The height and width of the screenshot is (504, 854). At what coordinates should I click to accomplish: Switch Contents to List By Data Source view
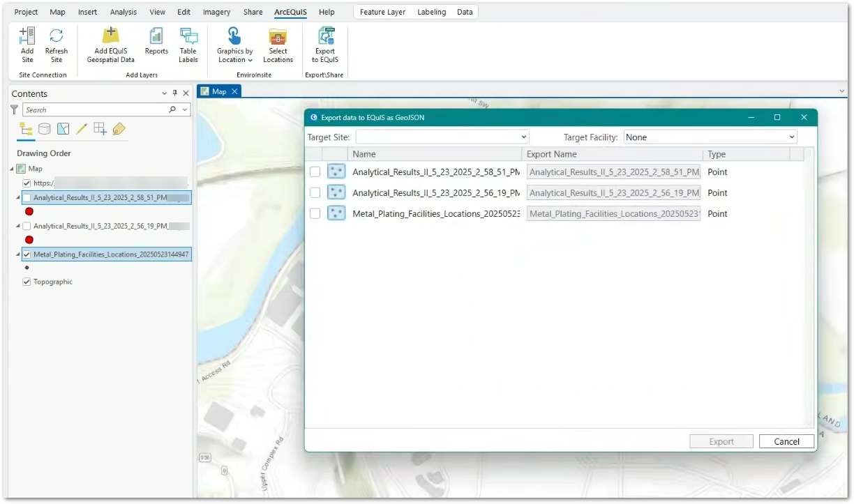click(x=44, y=129)
